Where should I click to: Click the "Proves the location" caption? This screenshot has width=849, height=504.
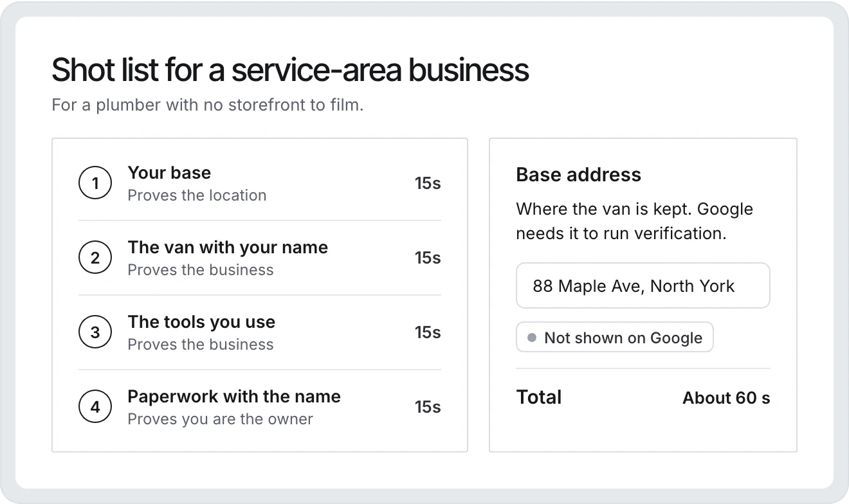coord(197,195)
